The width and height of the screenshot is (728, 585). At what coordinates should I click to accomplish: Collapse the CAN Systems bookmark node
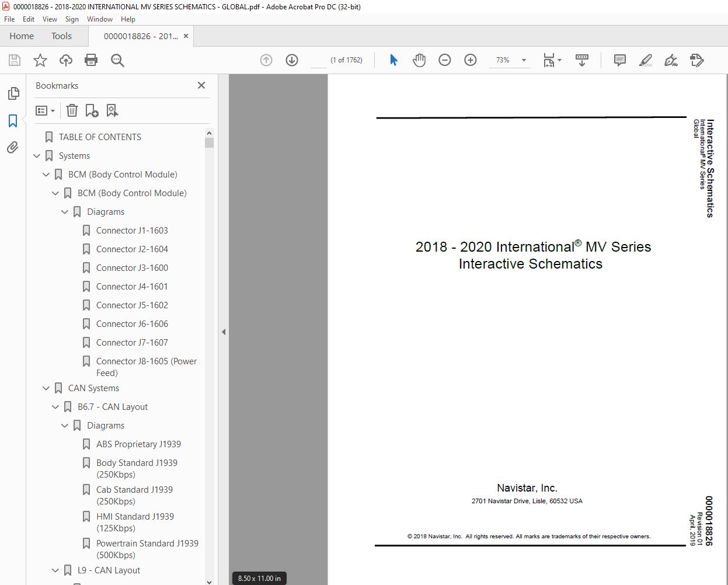46,388
